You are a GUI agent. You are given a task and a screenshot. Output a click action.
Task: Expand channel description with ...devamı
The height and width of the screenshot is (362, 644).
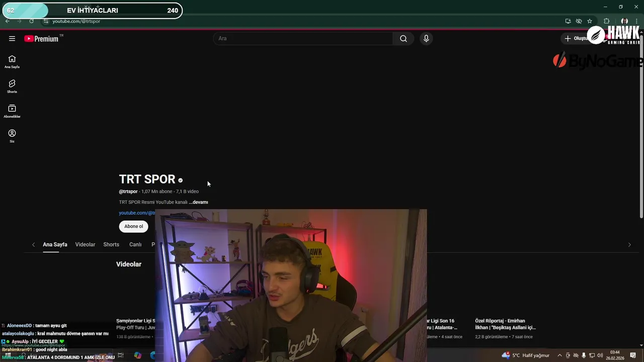[x=198, y=202]
